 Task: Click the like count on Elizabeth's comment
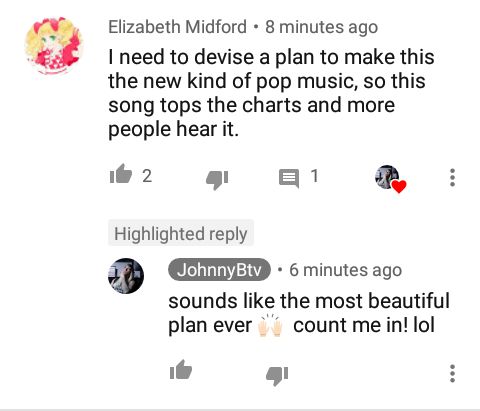[147, 176]
